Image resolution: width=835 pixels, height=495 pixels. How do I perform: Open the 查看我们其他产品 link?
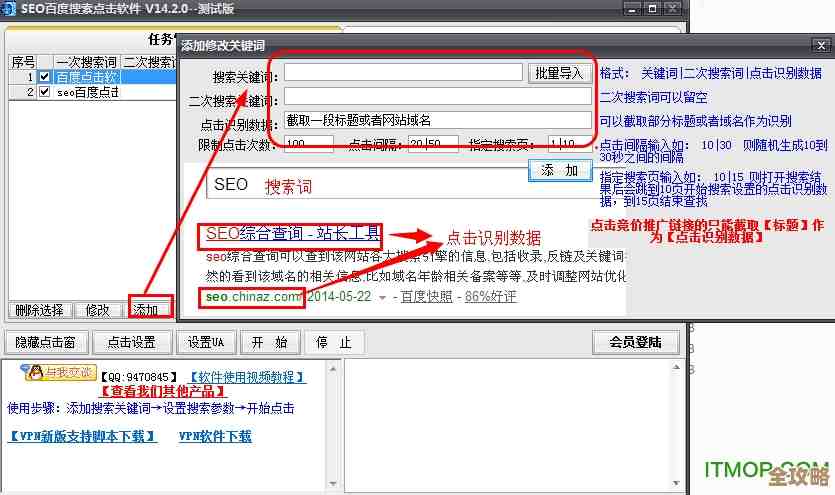click(162, 391)
